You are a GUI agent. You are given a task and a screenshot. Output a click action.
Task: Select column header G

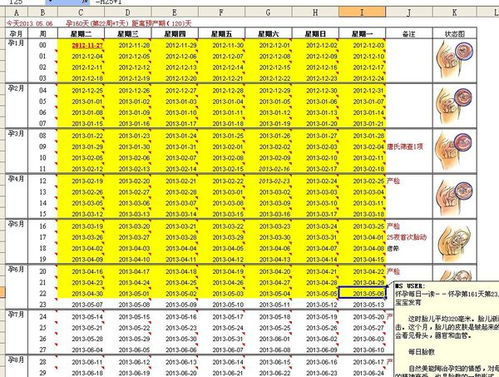click(x=268, y=13)
